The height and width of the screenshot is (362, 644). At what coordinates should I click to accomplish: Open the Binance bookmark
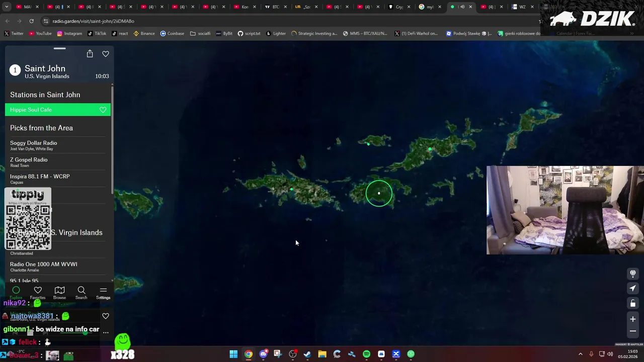click(x=144, y=33)
